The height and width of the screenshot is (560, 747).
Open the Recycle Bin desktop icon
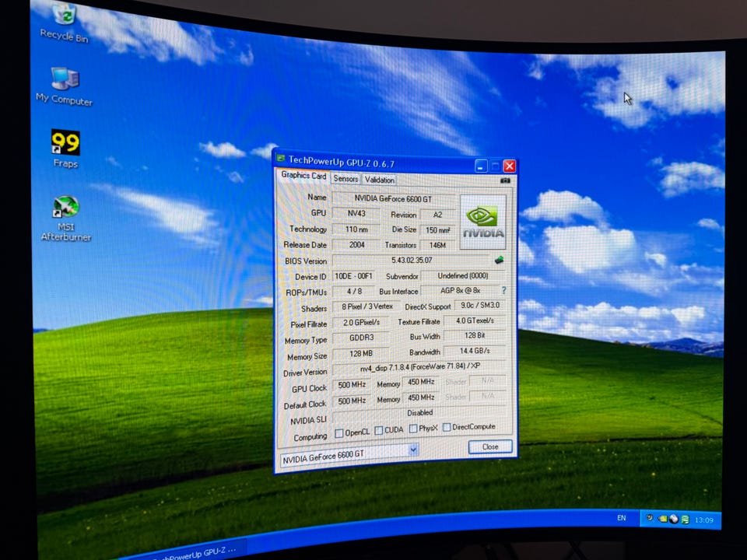(x=65, y=23)
